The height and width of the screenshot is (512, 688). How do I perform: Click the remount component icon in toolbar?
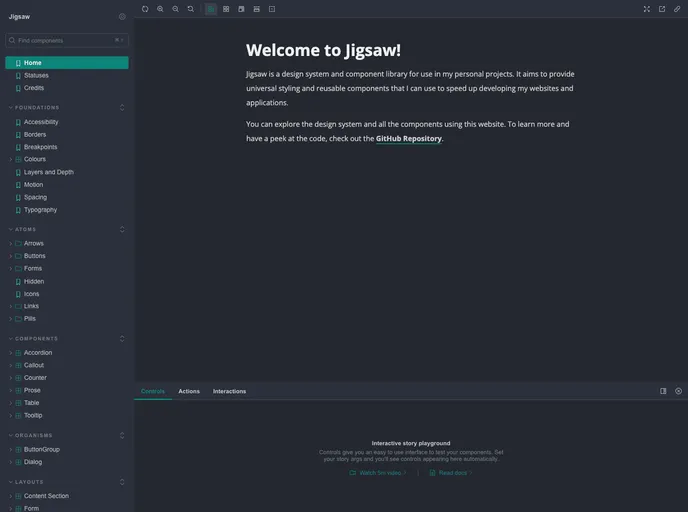[x=145, y=9]
